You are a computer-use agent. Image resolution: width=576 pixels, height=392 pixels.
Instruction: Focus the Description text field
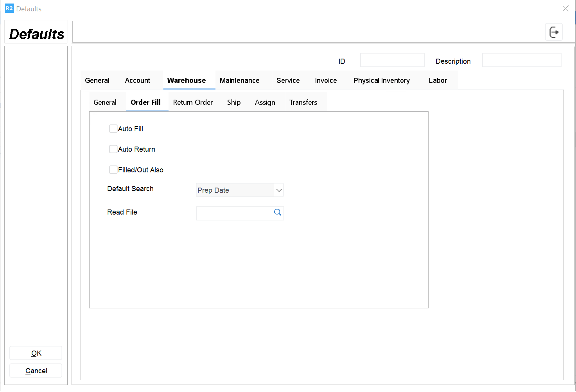click(x=521, y=60)
